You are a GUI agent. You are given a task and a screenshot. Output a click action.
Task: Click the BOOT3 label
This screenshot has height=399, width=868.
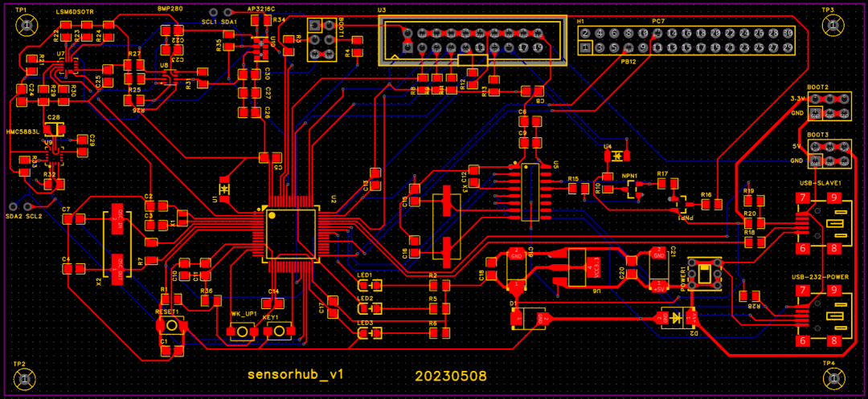pos(817,134)
